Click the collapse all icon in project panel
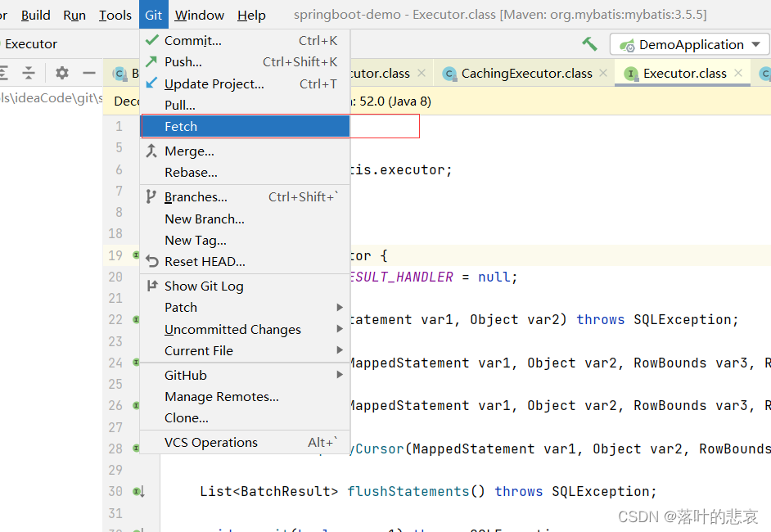 tap(29, 73)
